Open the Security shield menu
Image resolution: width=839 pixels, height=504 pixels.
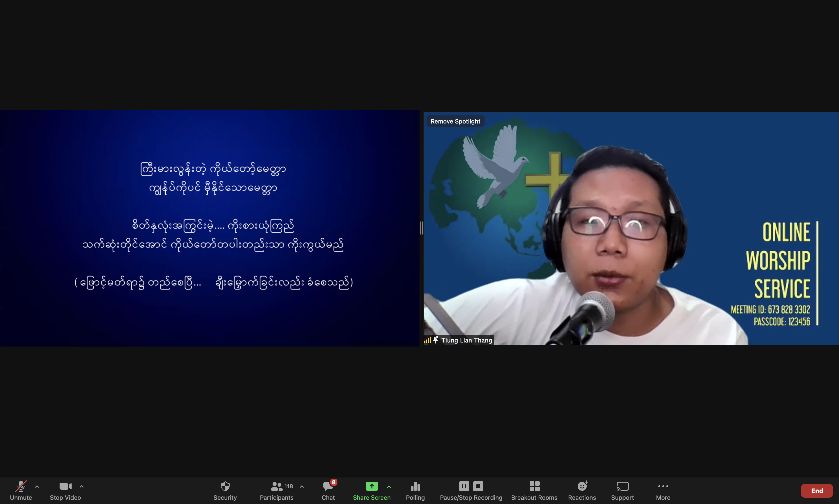point(225,490)
